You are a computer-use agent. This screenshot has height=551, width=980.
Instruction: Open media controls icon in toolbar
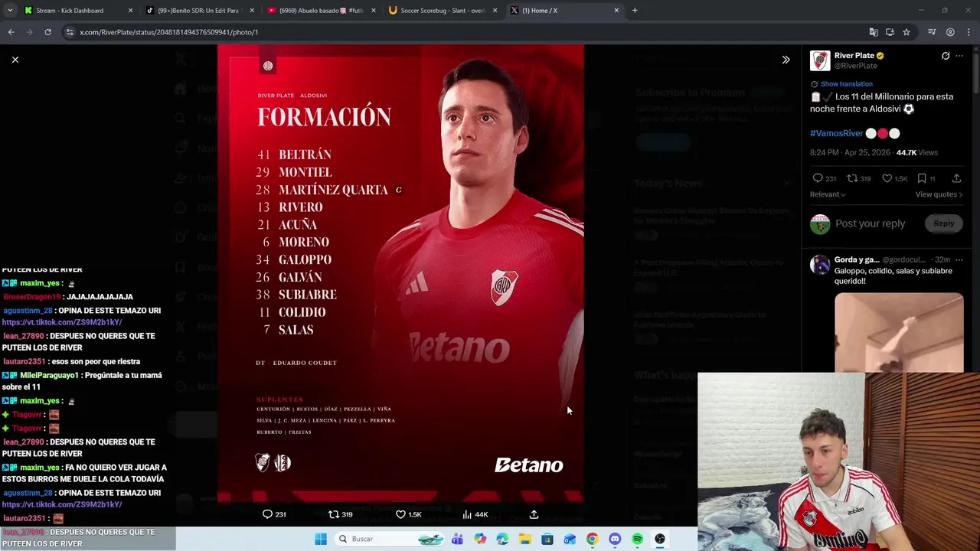coord(932,32)
